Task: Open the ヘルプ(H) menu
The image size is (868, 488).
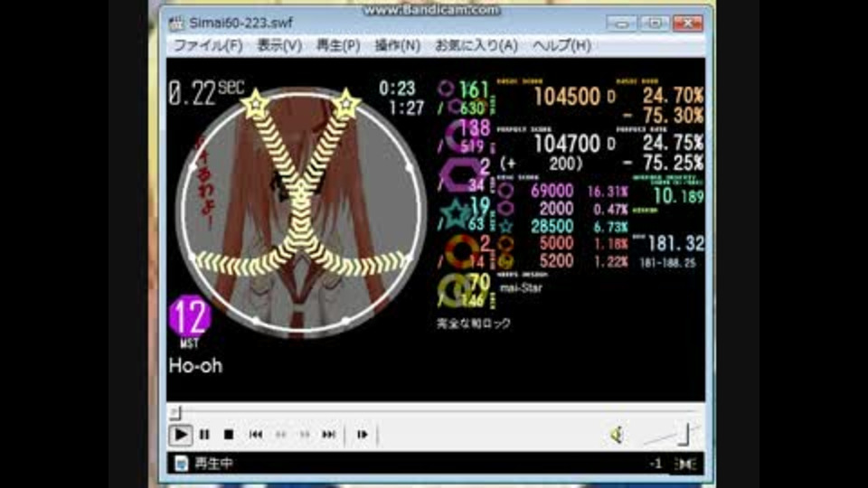Action: 561,45
